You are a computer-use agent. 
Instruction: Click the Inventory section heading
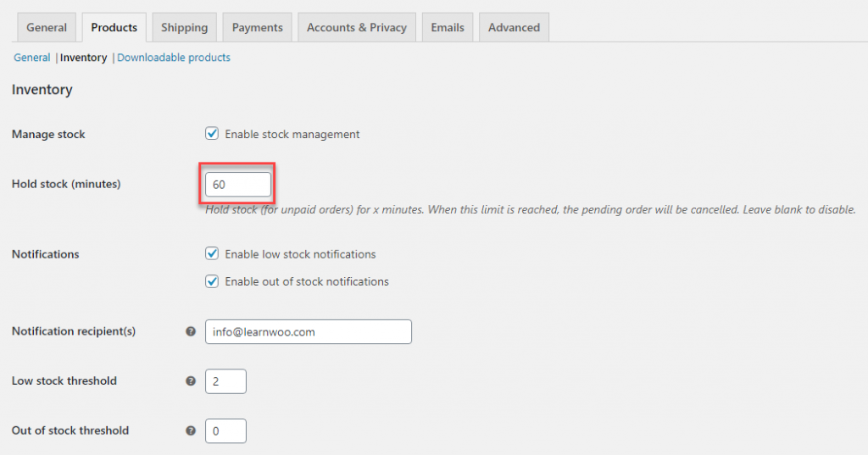pyautogui.click(x=42, y=90)
